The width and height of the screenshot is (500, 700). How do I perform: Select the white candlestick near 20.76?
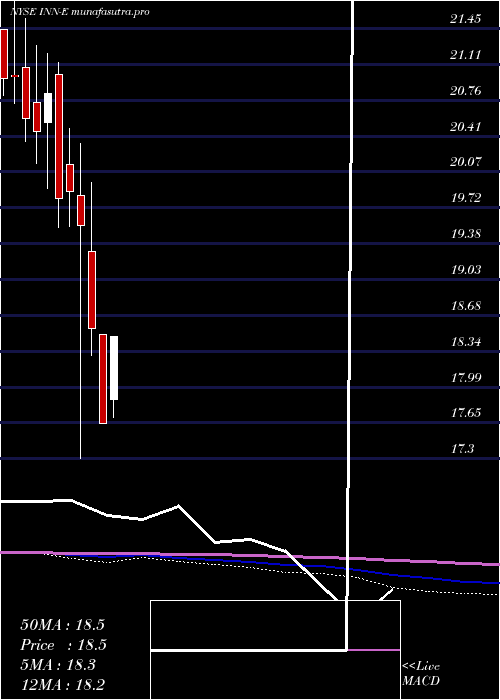tap(48, 108)
